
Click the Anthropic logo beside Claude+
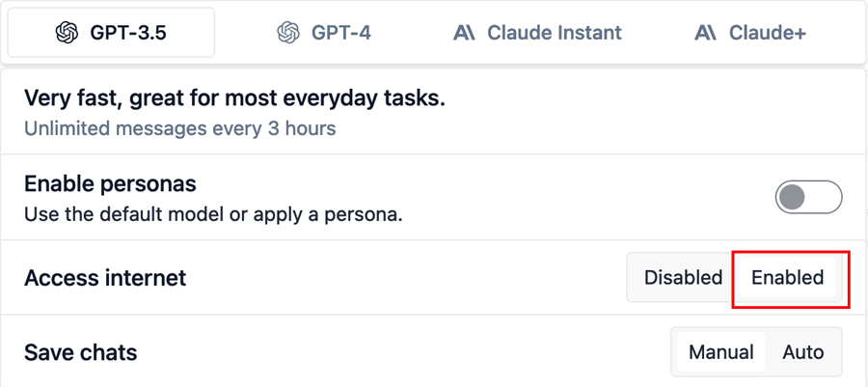[x=705, y=33]
